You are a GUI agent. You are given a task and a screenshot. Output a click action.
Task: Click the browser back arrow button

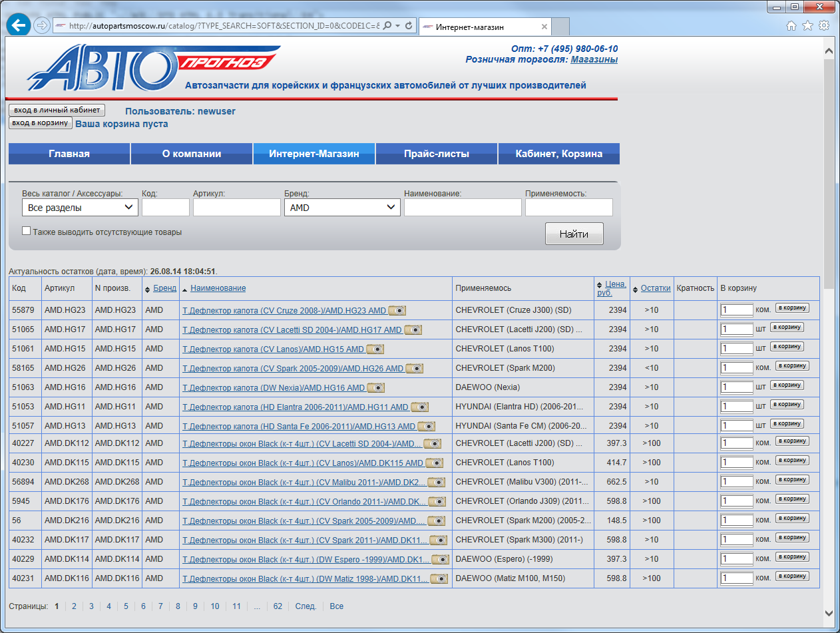18,25
